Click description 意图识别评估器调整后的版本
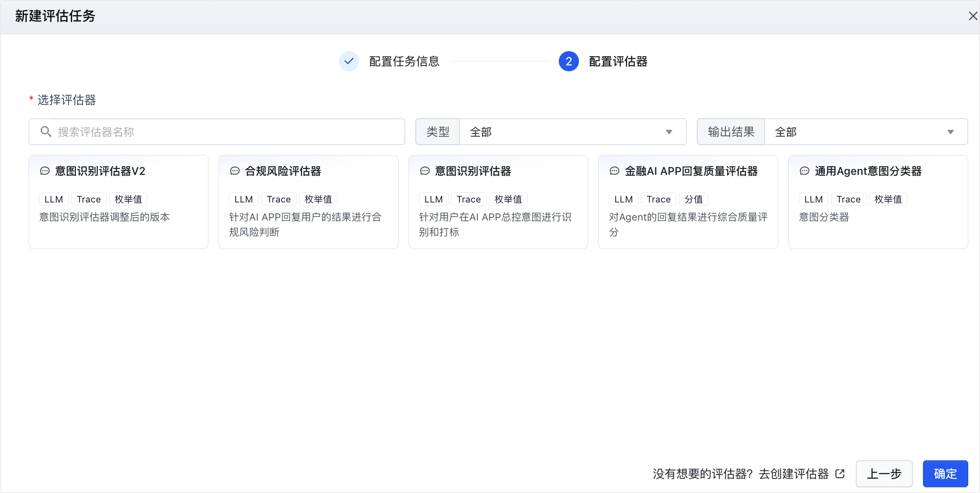Viewport: 980px width, 493px height. point(104,217)
